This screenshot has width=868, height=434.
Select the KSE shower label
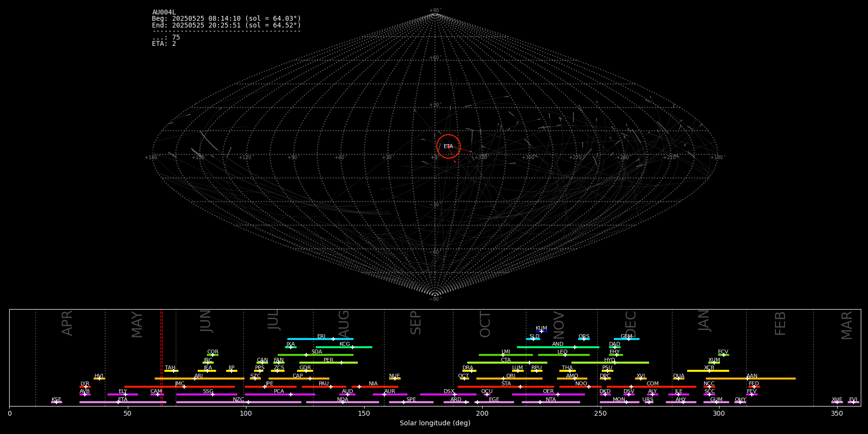[x=56, y=400]
